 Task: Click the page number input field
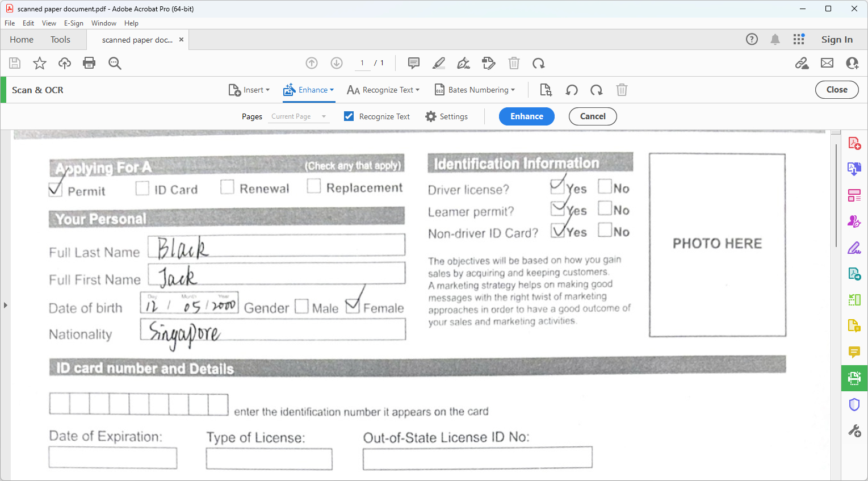pyautogui.click(x=362, y=63)
